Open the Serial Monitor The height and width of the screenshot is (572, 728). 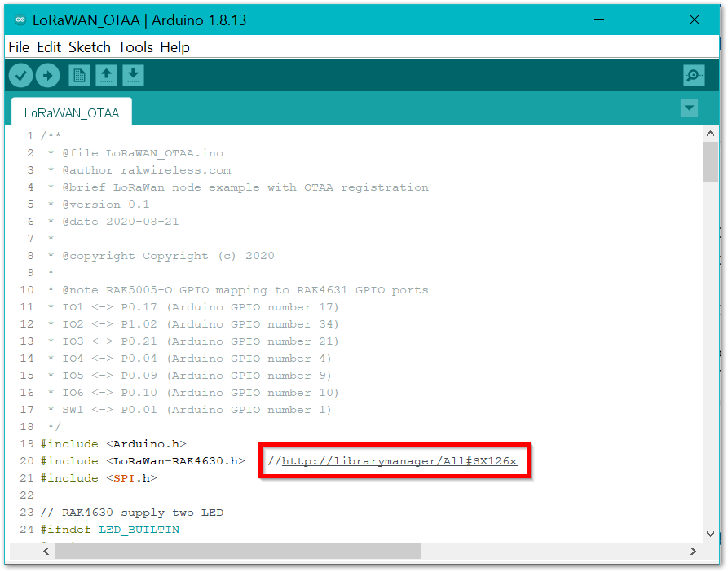point(694,76)
